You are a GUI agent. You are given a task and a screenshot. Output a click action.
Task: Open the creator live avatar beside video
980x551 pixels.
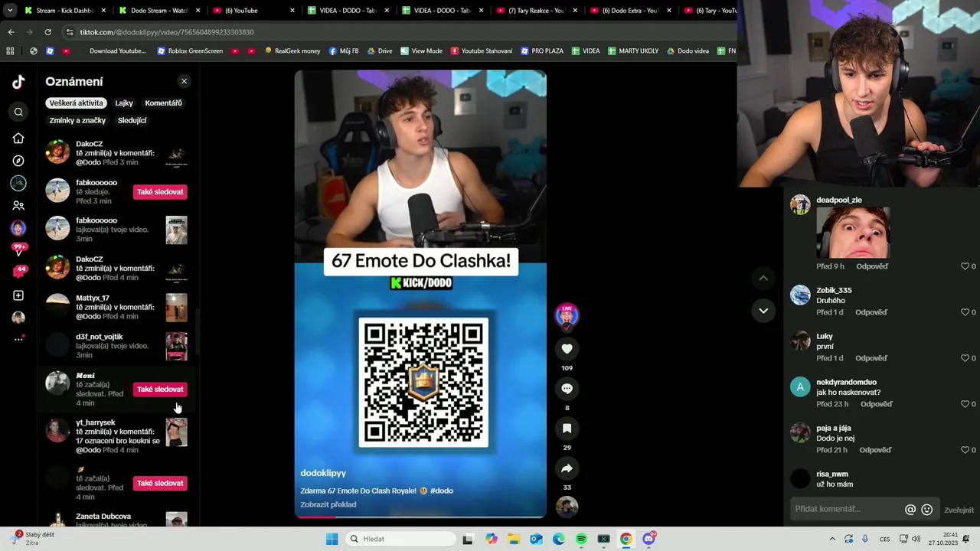pos(567,316)
